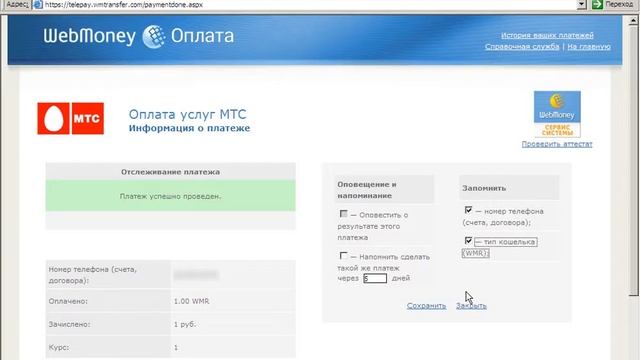Click the Информация о платеже subheading
This screenshot has width=640, height=360.
pyautogui.click(x=189, y=128)
